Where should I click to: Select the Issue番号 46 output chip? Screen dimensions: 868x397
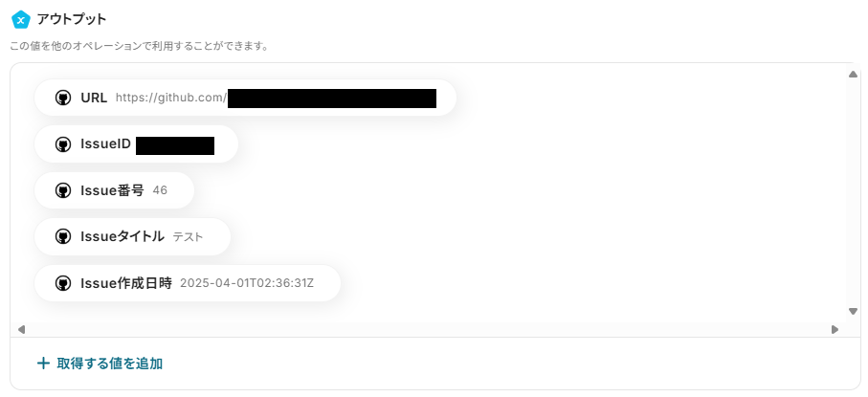coord(114,190)
